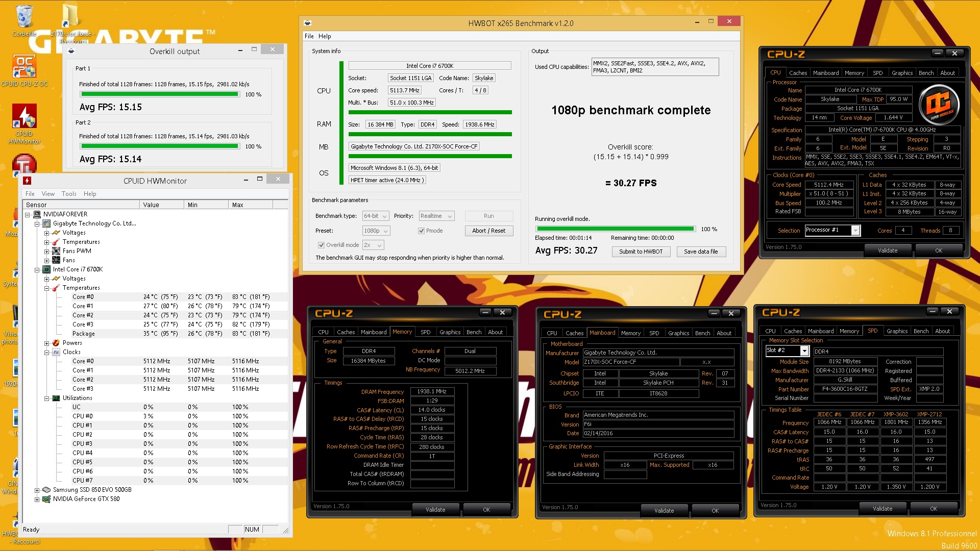
Task: Click the Utilizations icon in HWMonitor tree
Action: (56, 398)
